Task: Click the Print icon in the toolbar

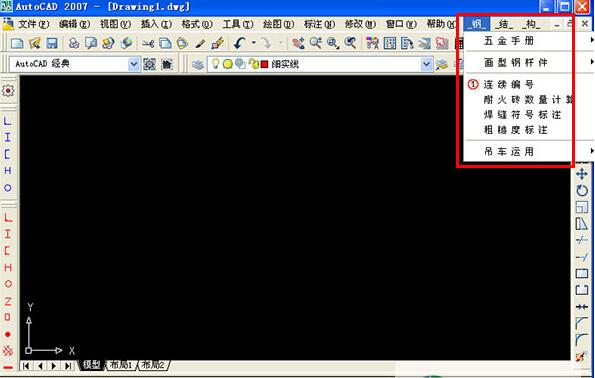Action: tap(74, 43)
